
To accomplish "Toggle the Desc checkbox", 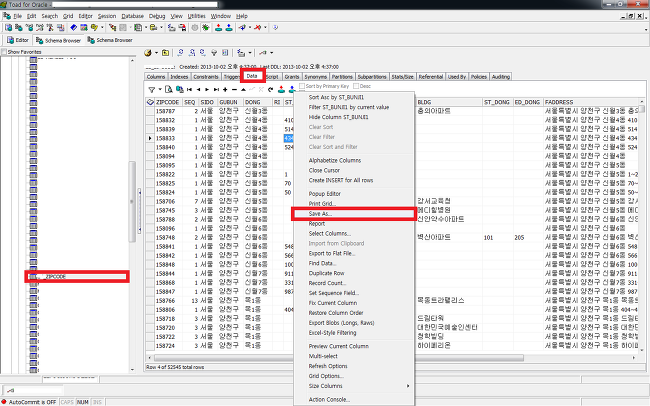I will pyautogui.click(x=356, y=86).
